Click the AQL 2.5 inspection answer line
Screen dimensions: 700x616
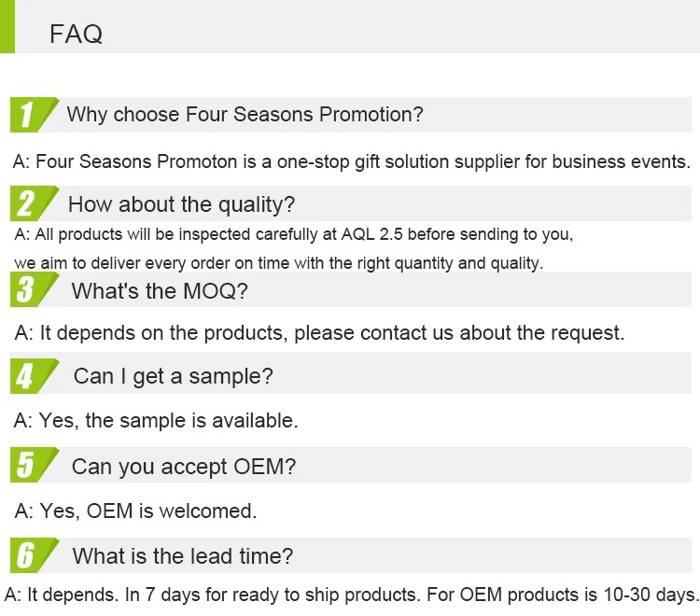tap(293, 233)
